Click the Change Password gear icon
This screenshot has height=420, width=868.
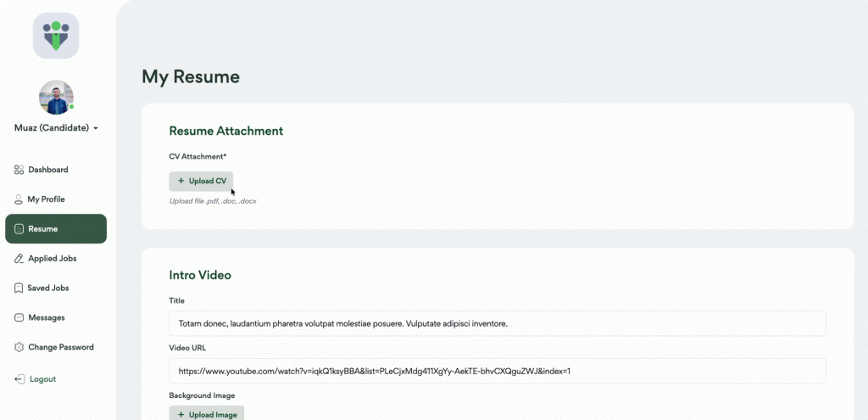click(x=19, y=348)
